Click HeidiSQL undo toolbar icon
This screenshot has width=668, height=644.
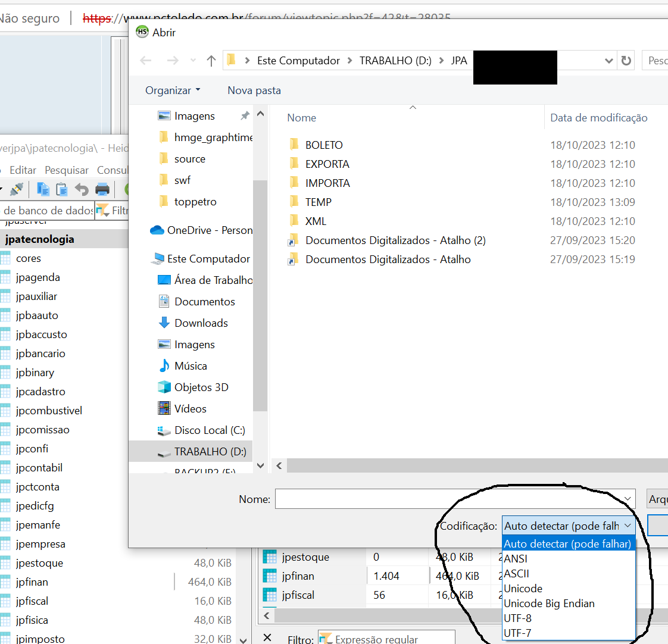[x=82, y=189]
